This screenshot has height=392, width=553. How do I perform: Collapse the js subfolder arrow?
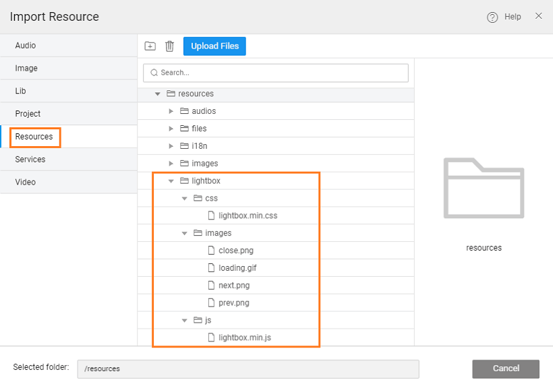(x=185, y=321)
